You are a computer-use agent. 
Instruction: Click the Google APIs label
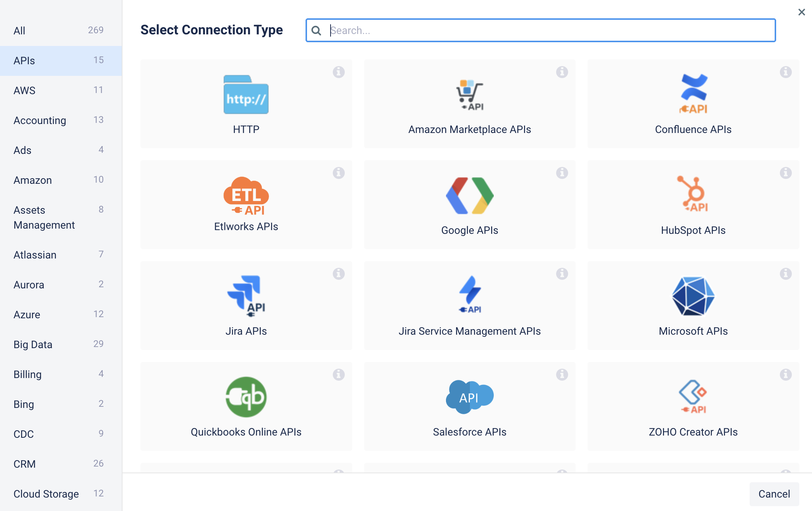point(469,230)
